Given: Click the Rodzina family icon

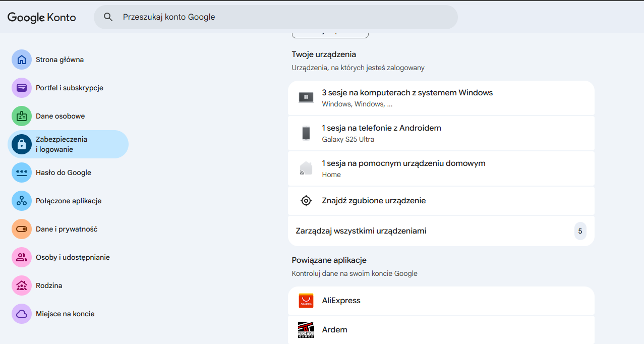Looking at the screenshot, I should (x=22, y=285).
